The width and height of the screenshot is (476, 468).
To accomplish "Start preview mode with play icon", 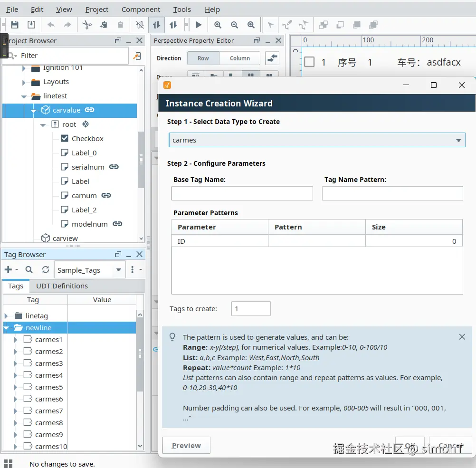I will 198,25.
